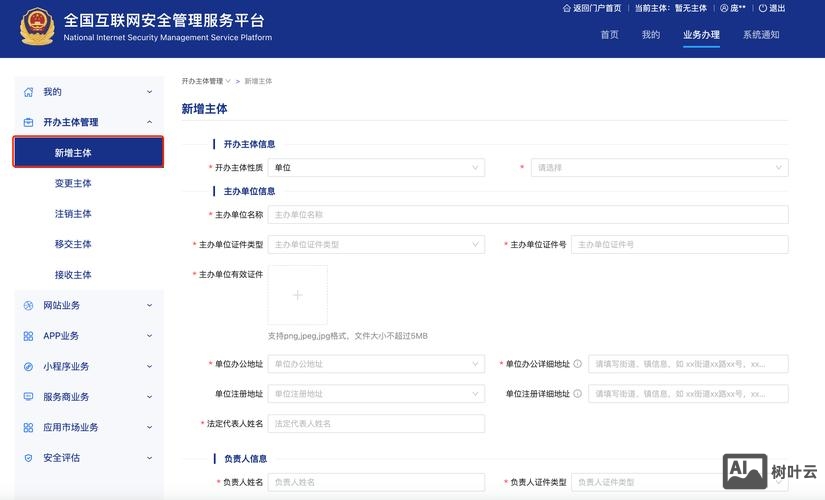Click the 主办单位名称 input field
The height and width of the screenshot is (500, 825).
click(x=528, y=215)
